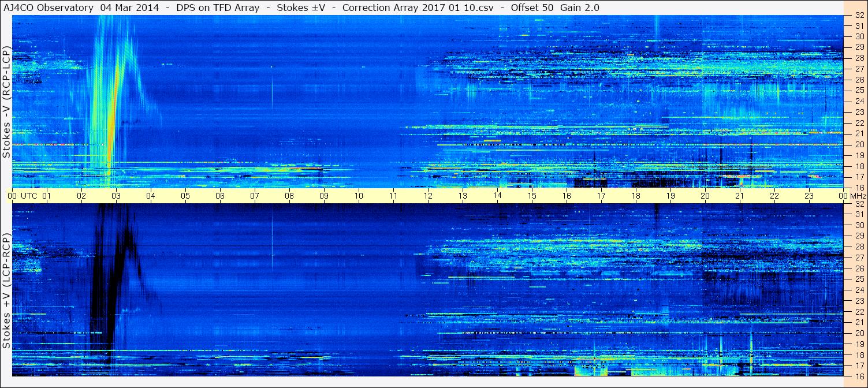Choose the 10 hour label on the time axis
The width and height of the screenshot is (868, 388).
click(359, 196)
